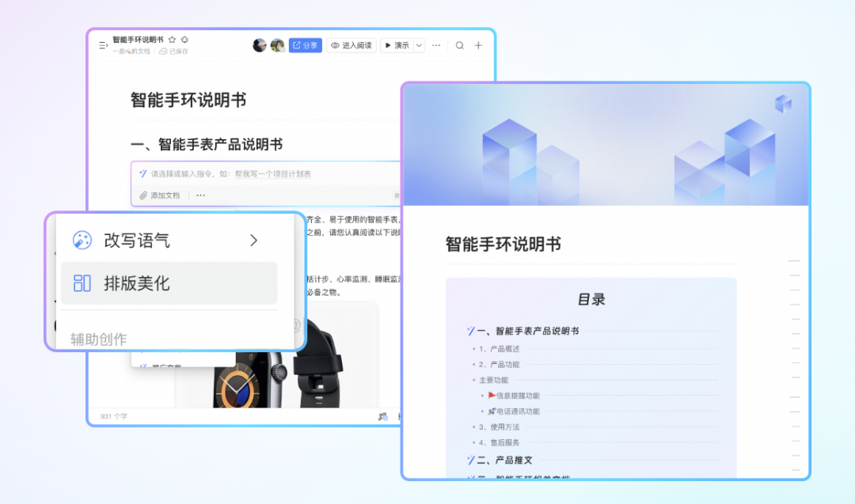
Task: Click the 目录 heading
Action: pos(591,299)
